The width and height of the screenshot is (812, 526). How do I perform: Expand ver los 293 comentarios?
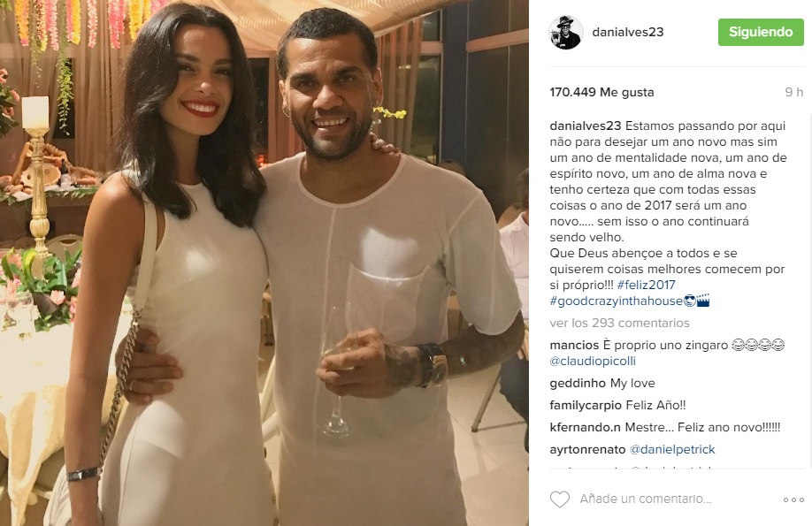[x=619, y=323]
